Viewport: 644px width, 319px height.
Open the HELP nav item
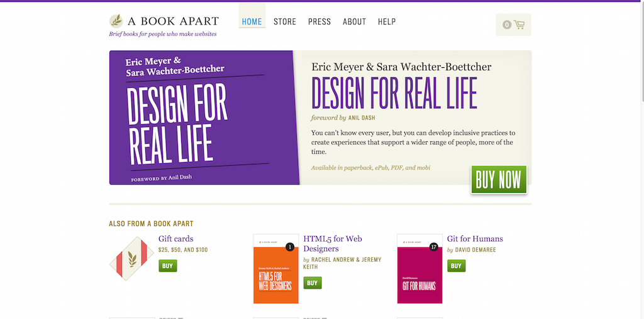point(387,22)
